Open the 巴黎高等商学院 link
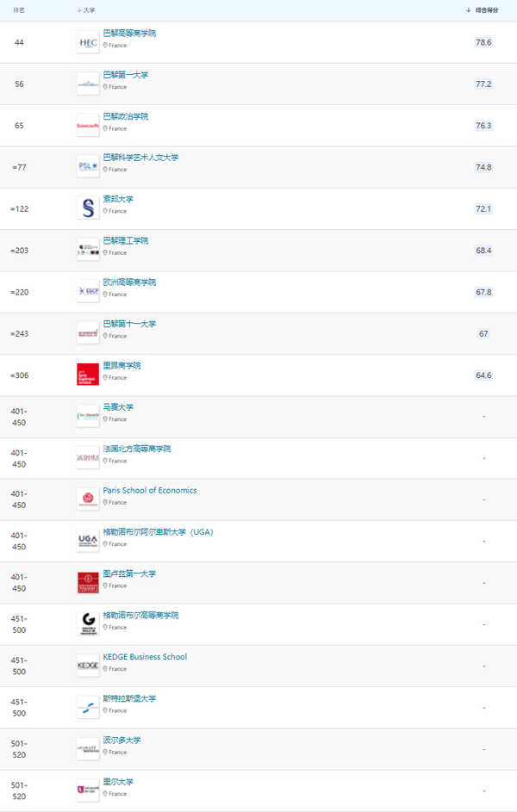Image resolution: width=517 pixels, height=812 pixels. (129, 34)
